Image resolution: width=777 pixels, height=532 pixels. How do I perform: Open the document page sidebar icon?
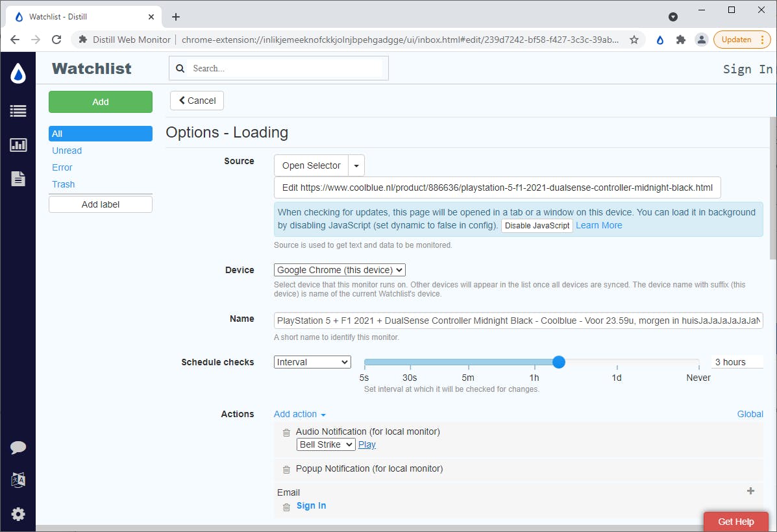click(x=18, y=179)
